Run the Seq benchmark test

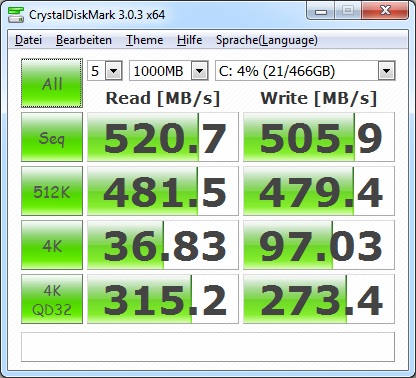click(x=52, y=137)
